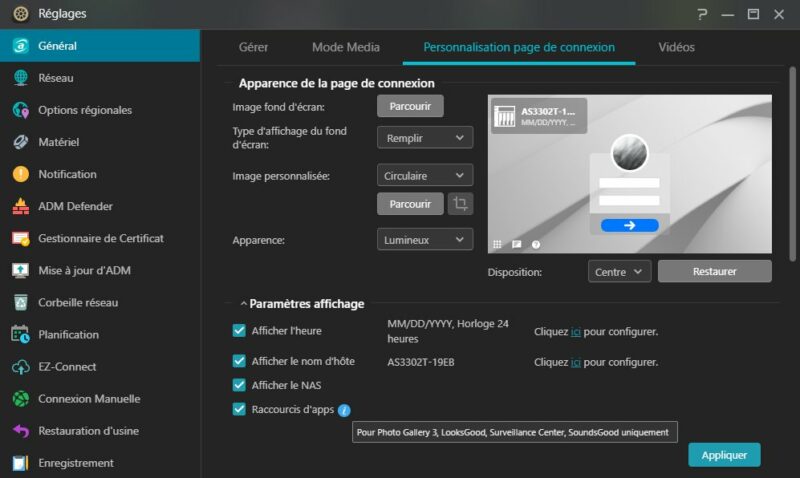Toggle the Afficher le NAS checkbox
This screenshot has width=800, height=478.
(239, 385)
